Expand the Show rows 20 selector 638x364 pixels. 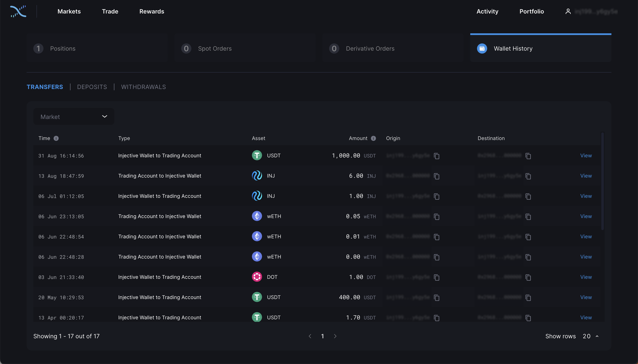[591, 336]
